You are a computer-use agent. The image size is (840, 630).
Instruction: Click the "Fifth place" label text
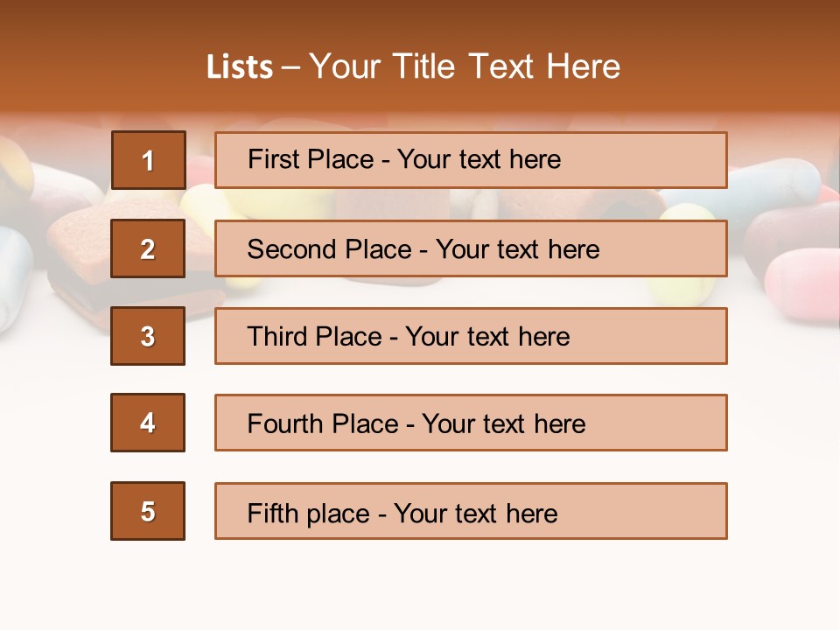tap(308, 513)
